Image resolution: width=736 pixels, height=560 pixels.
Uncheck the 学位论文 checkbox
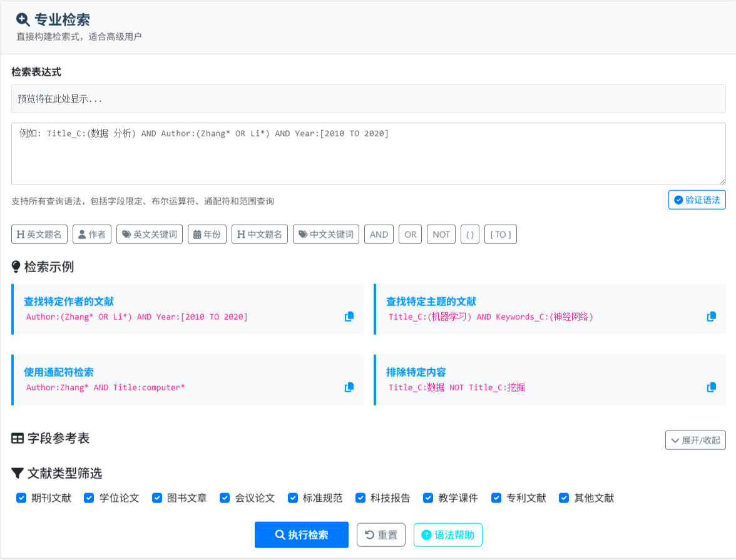coord(89,498)
